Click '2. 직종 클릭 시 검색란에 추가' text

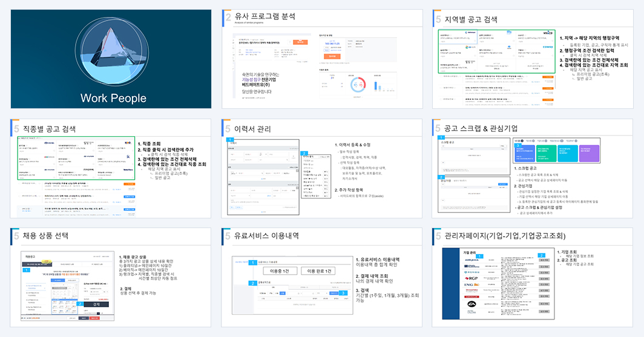[x=165, y=150]
